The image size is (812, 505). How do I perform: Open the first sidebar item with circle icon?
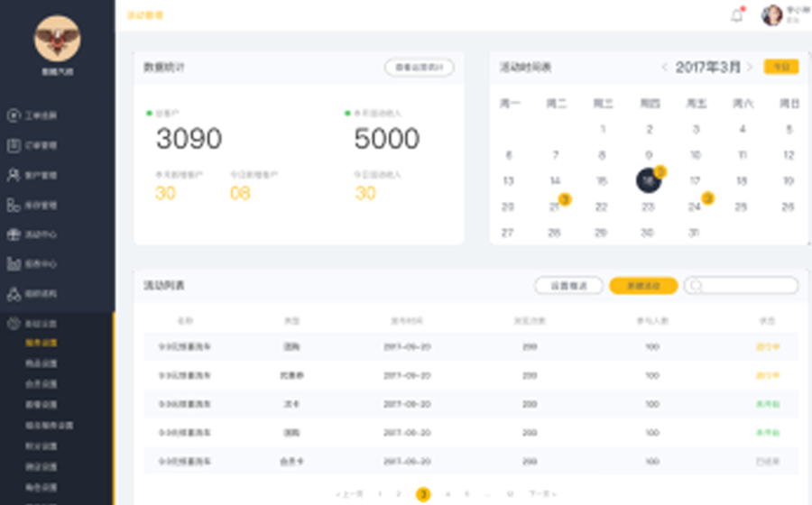14,115
